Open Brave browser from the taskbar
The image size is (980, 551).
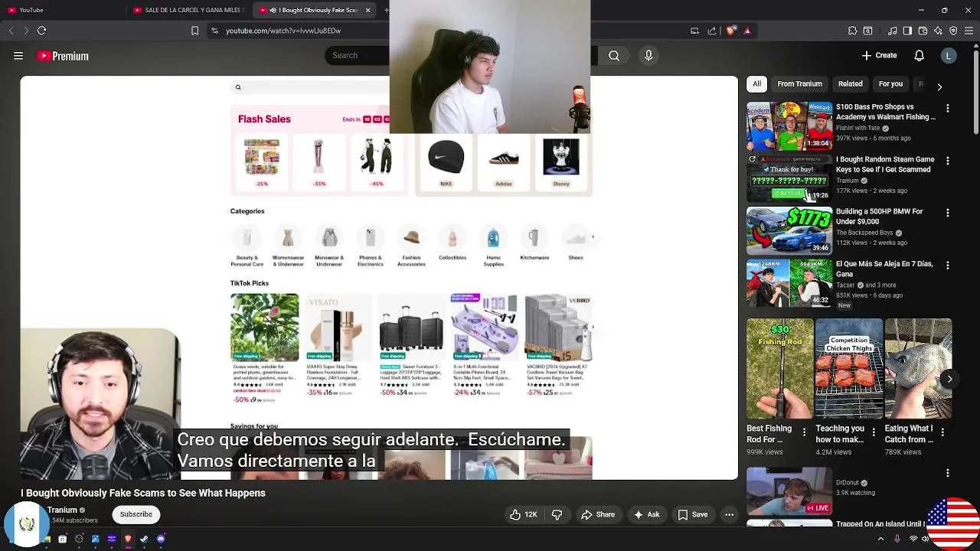pos(128,540)
